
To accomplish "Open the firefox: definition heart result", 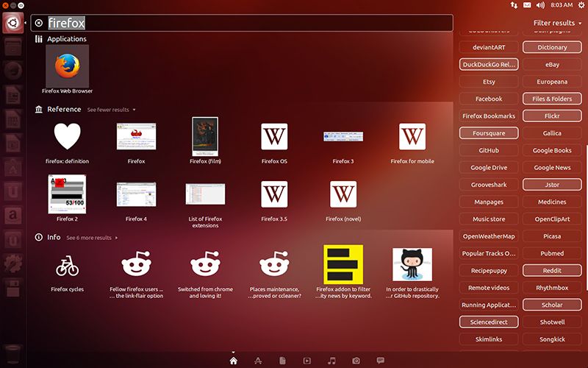I will point(67,136).
